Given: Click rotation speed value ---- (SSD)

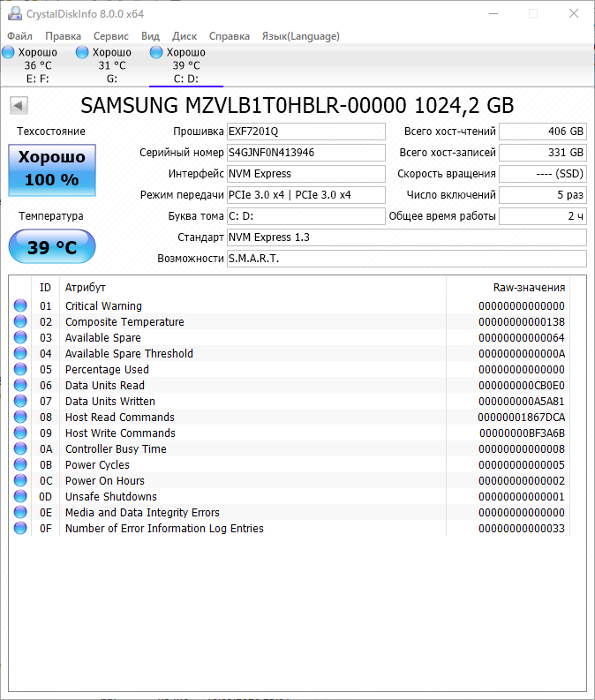Looking at the screenshot, I should click(x=542, y=174).
